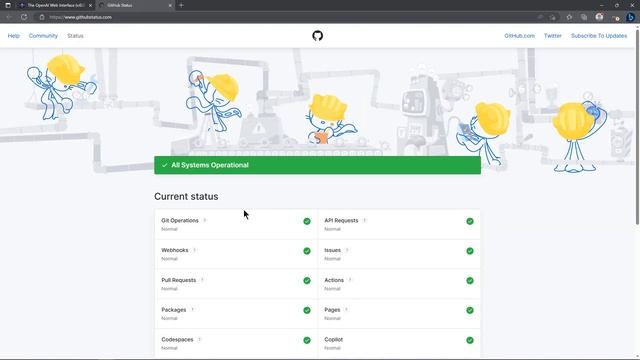Click the site lock icon in address bar

click(x=42, y=17)
